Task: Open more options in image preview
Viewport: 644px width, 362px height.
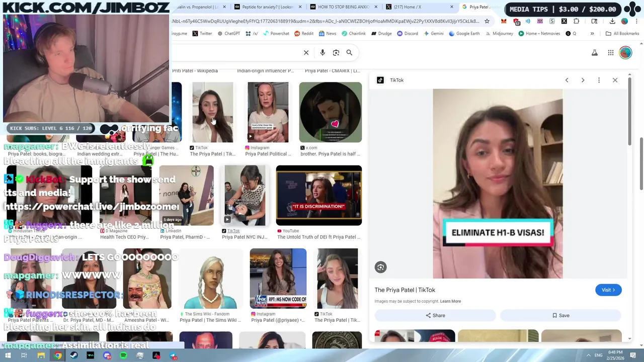Action: tap(599, 80)
